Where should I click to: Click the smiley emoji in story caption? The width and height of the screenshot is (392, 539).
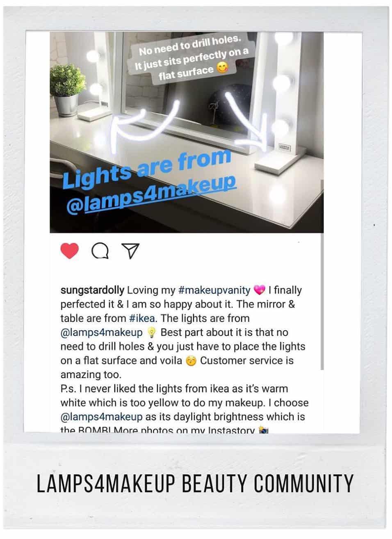point(222,68)
